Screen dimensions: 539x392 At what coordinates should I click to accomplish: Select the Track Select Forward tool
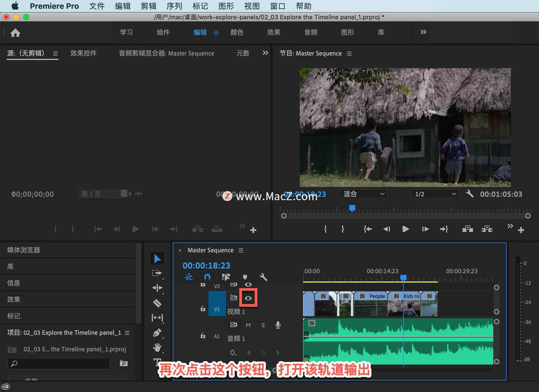coord(157,273)
